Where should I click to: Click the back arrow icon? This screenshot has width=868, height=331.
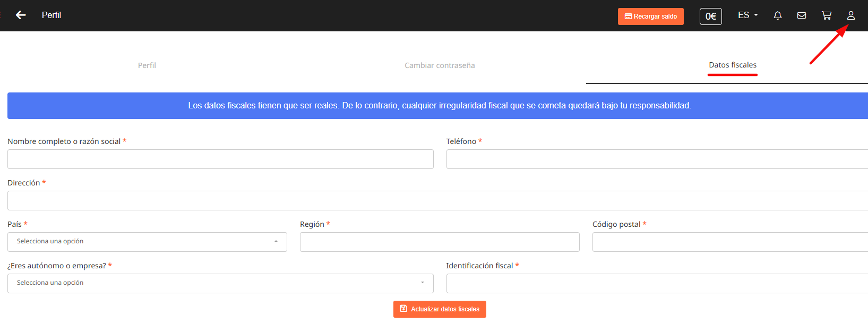coord(21,15)
